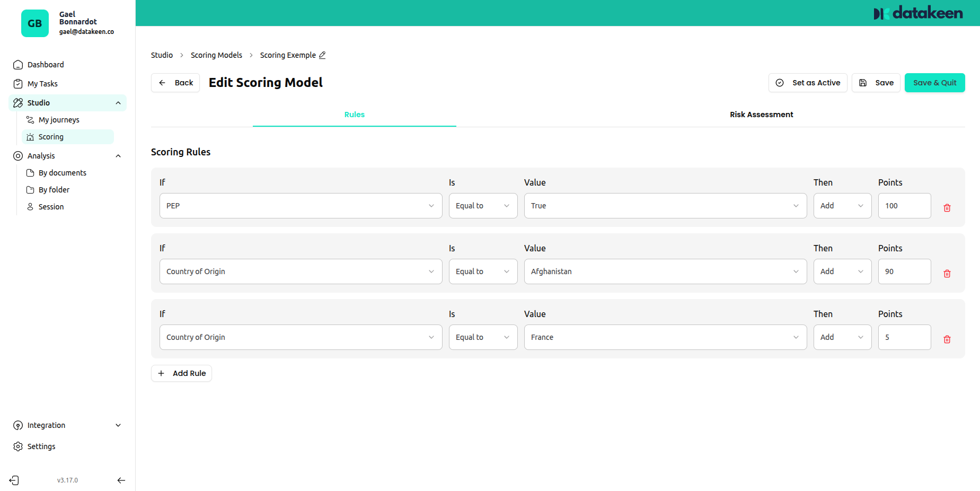This screenshot has height=491, width=980.
Task: Add a new rule with Add Rule
Action: (181, 373)
